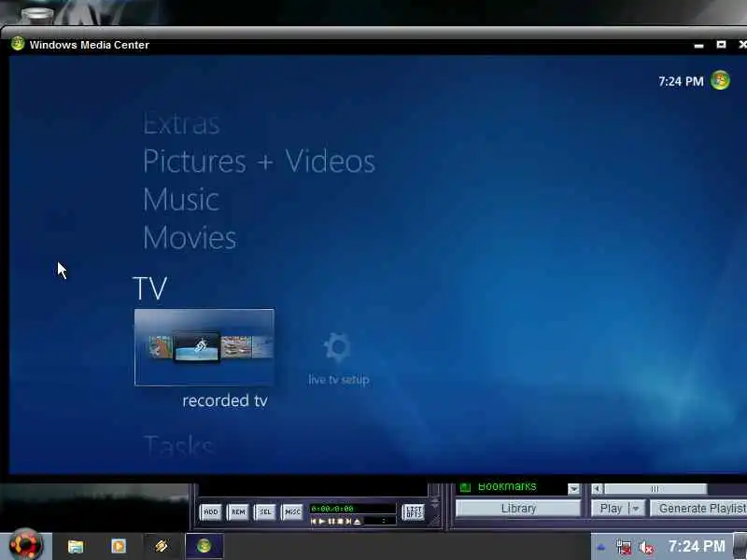Screen dimensions: 747x560
Task: Click the muted volume tray icon
Action: 646,547
